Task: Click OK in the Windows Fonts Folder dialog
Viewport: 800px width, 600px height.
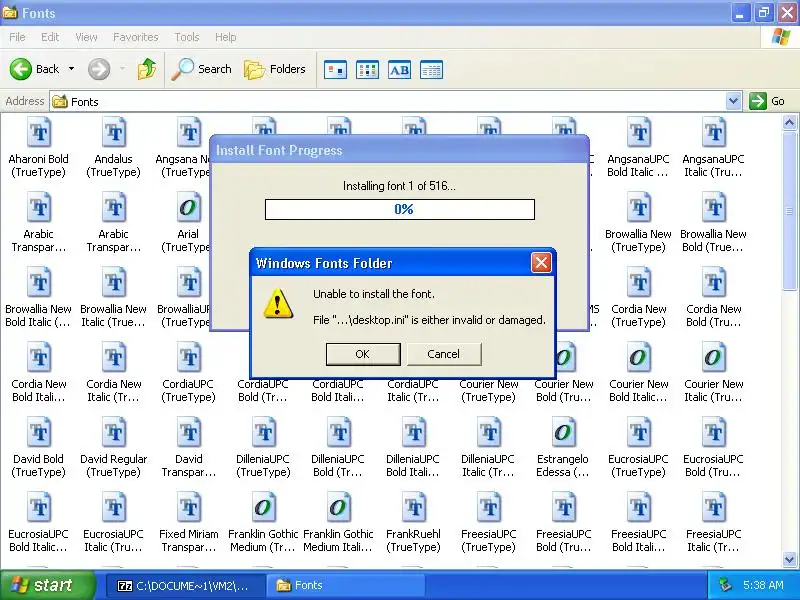Action: [363, 354]
